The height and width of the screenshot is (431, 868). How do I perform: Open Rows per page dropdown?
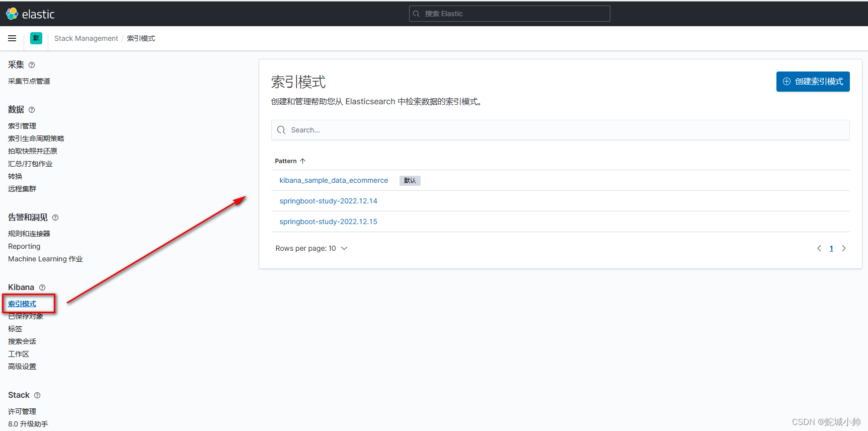pyautogui.click(x=311, y=248)
